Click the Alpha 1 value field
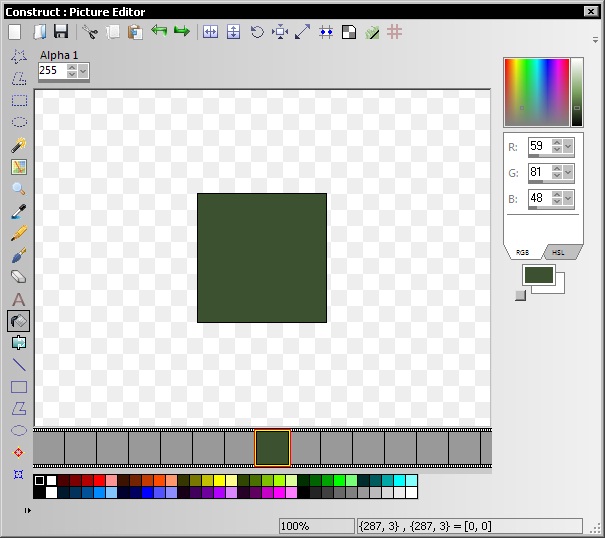The width and height of the screenshot is (605, 538). click(52, 71)
